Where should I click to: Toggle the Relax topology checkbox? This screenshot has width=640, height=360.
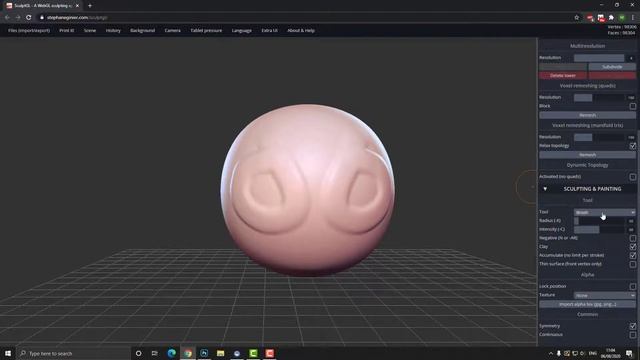632,146
